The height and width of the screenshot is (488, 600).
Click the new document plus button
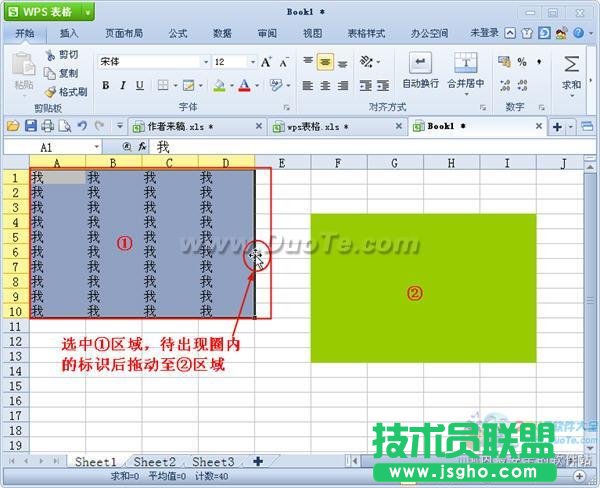(x=557, y=127)
